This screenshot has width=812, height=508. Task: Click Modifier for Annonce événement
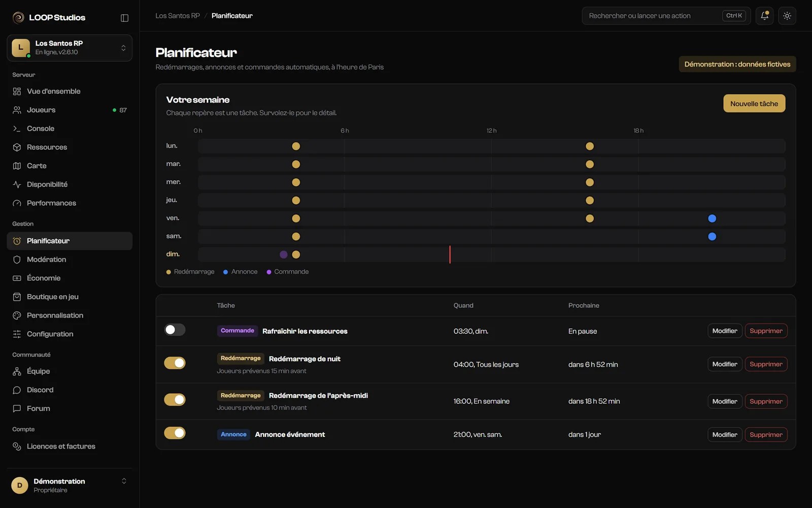point(725,435)
